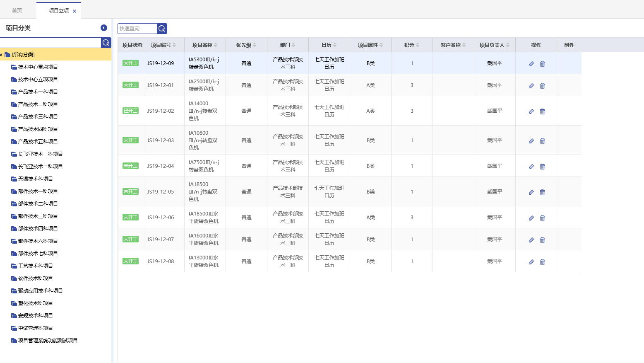The image size is (644, 363).
Task: Open 软件技术科项目 category
Action: point(35,278)
